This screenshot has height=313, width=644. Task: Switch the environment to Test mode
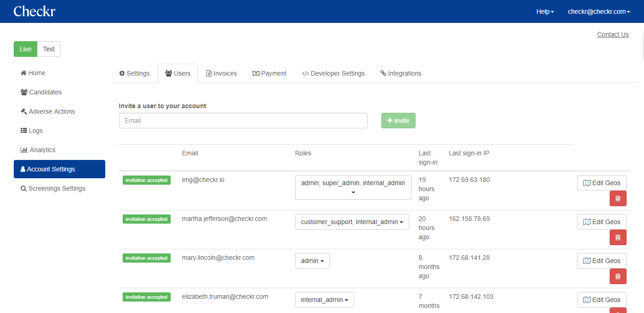49,49
